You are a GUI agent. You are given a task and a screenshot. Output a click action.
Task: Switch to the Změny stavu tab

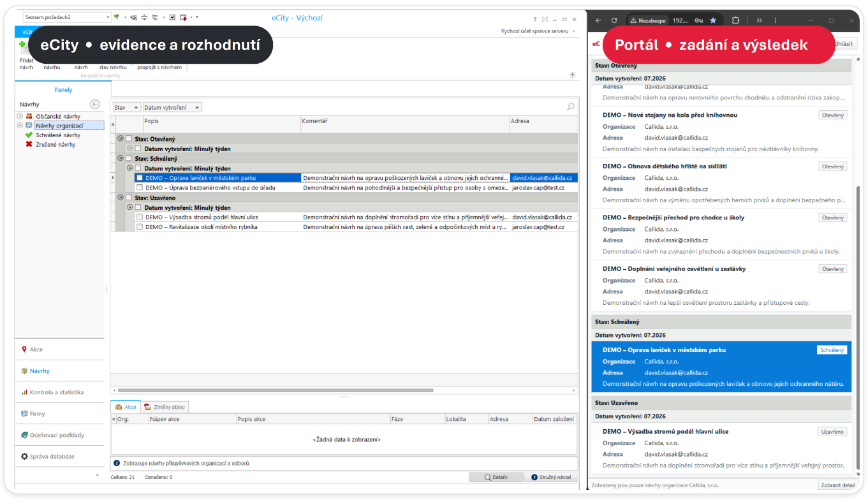165,407
